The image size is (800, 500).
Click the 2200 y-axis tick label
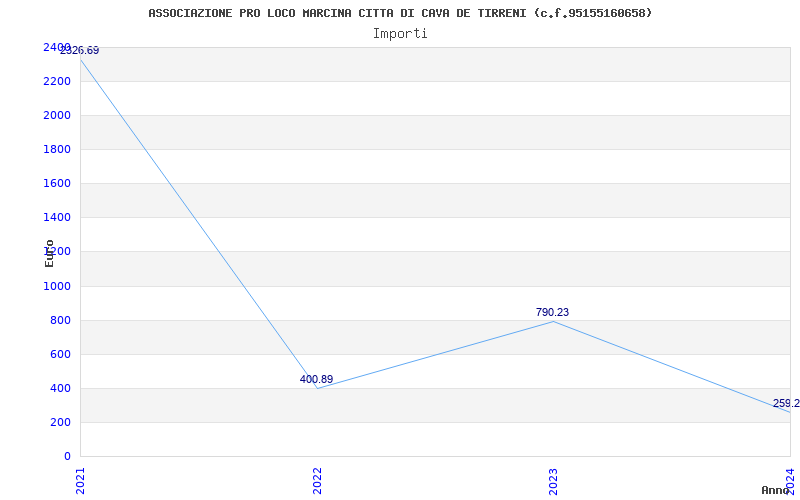point(57,82)
